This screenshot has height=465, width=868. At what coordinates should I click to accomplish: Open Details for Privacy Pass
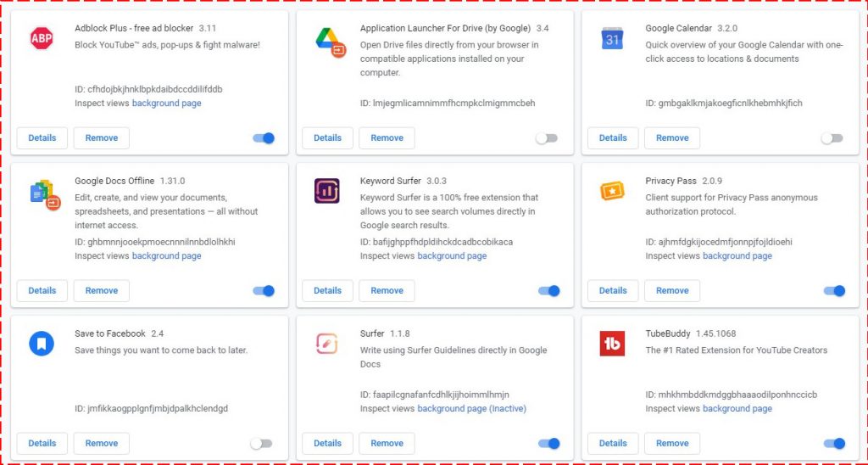(x=613, y=290)
